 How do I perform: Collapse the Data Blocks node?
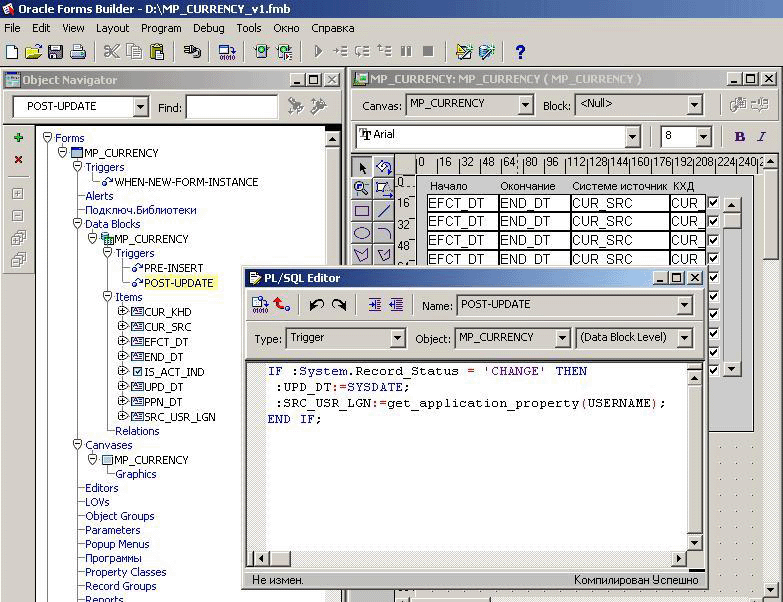point(77,223)
